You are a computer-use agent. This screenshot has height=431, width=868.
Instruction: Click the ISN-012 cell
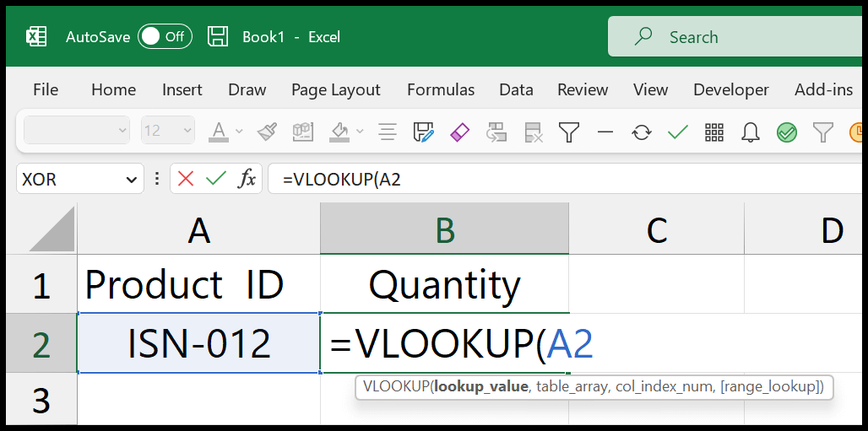(x=198, y=343)
